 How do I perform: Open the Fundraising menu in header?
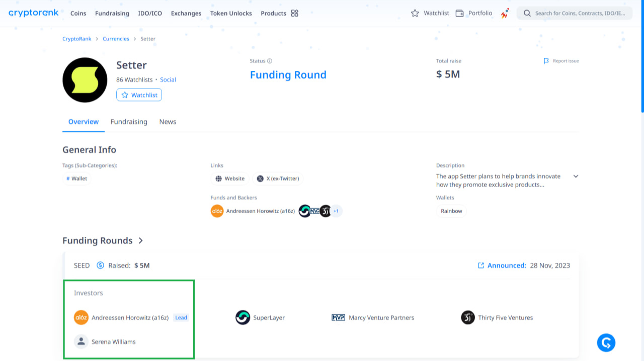pos(112,14)
